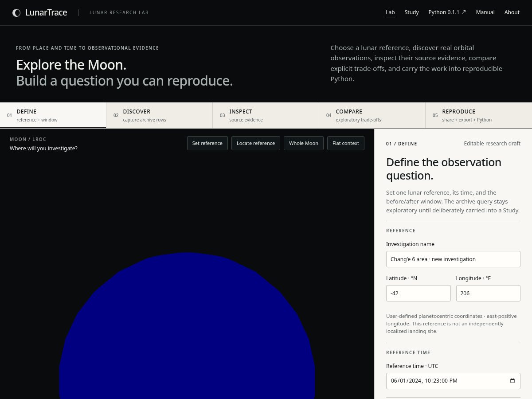Show the Whole Moon view
The height and width of the screenshot is (399, 532).
(x=304, y=143)
